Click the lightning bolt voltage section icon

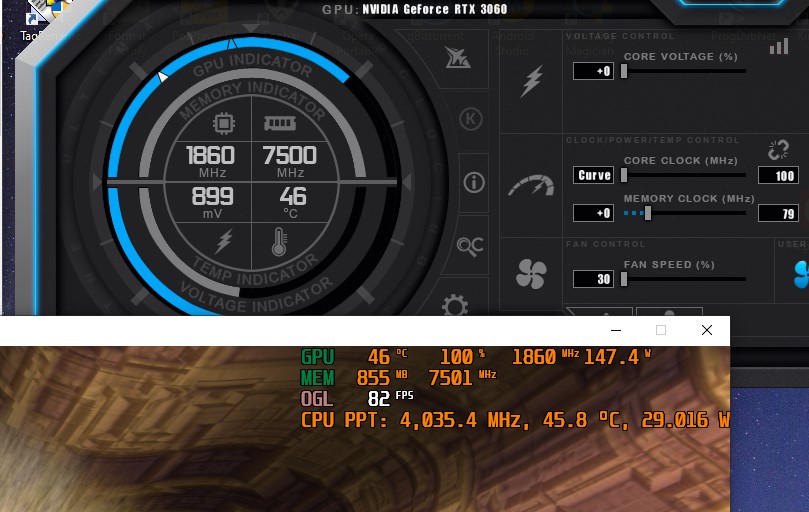point(531,81)
